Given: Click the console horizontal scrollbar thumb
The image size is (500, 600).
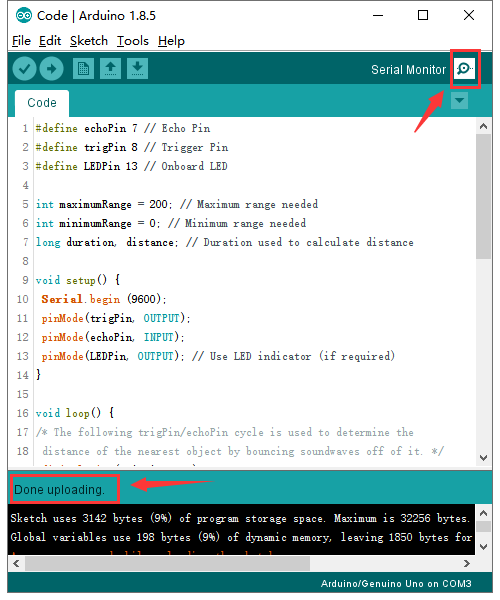Looking at the screenshot, I should tap(168, 563).
